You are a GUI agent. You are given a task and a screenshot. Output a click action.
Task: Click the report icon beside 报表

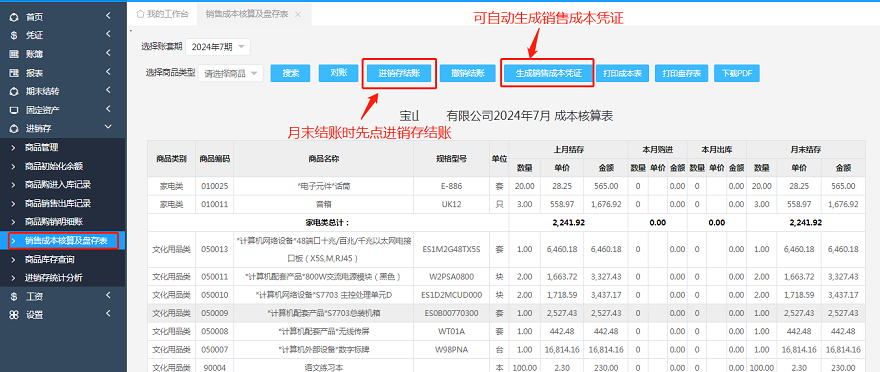point(14,73)
